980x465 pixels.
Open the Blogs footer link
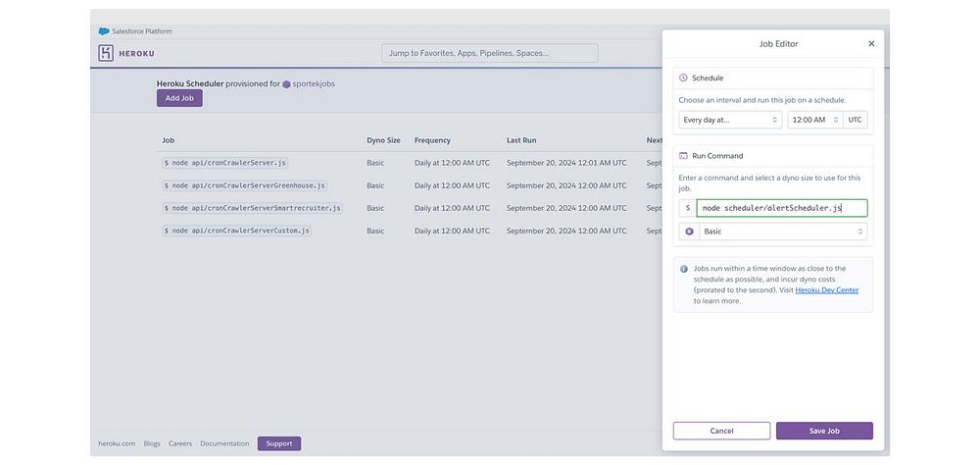point(152,443)
